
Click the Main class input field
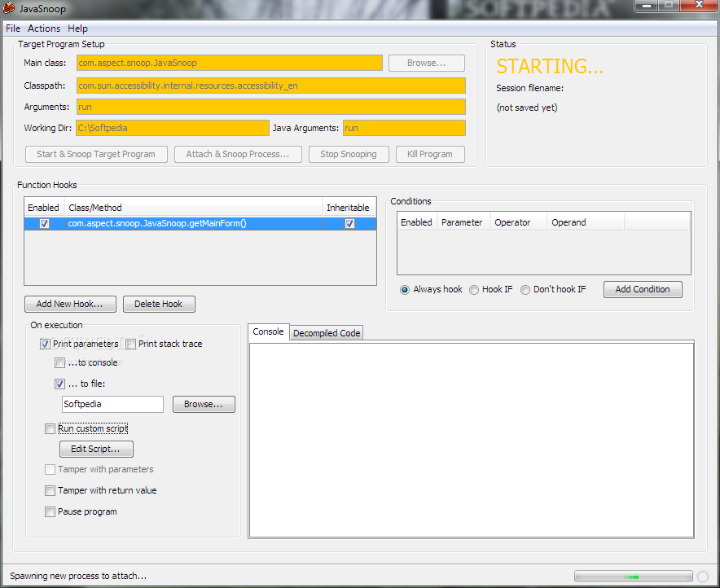tap(230, 63)
